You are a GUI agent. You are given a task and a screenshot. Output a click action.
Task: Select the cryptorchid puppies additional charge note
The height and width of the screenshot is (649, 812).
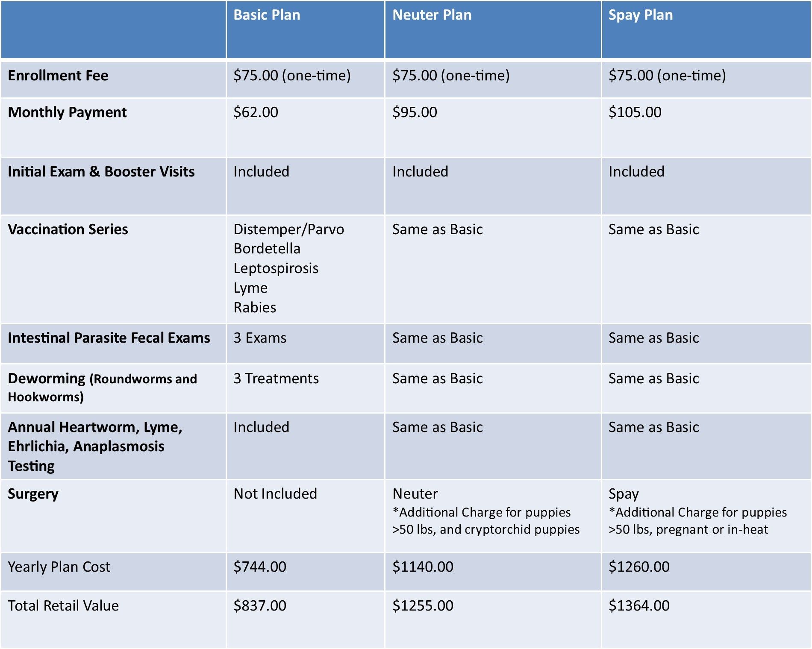(x=486, y=521)
